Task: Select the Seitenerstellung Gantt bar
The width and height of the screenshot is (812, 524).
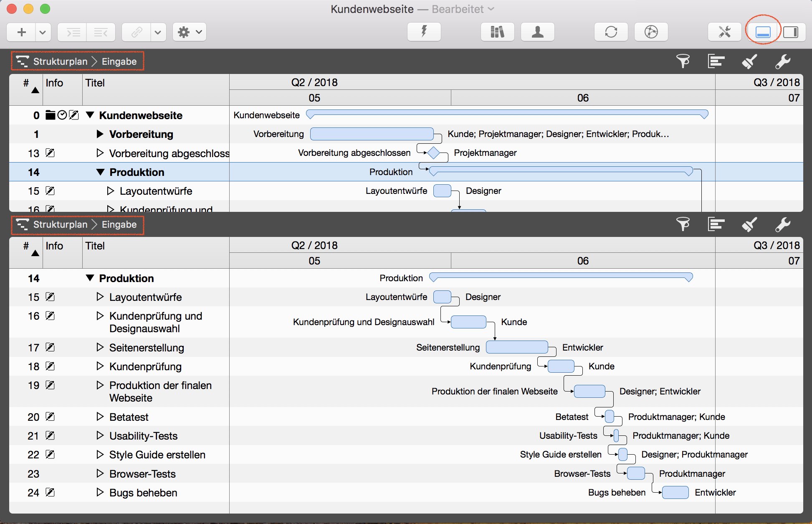Action: (x=517, y=347)
